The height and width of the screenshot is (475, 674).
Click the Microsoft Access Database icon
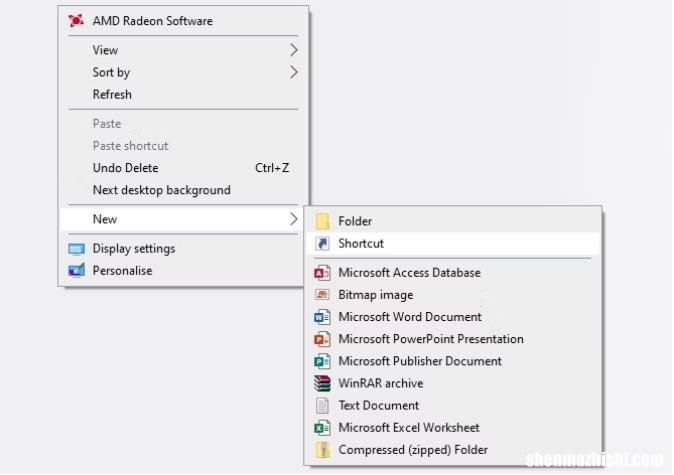pos(322,273)
